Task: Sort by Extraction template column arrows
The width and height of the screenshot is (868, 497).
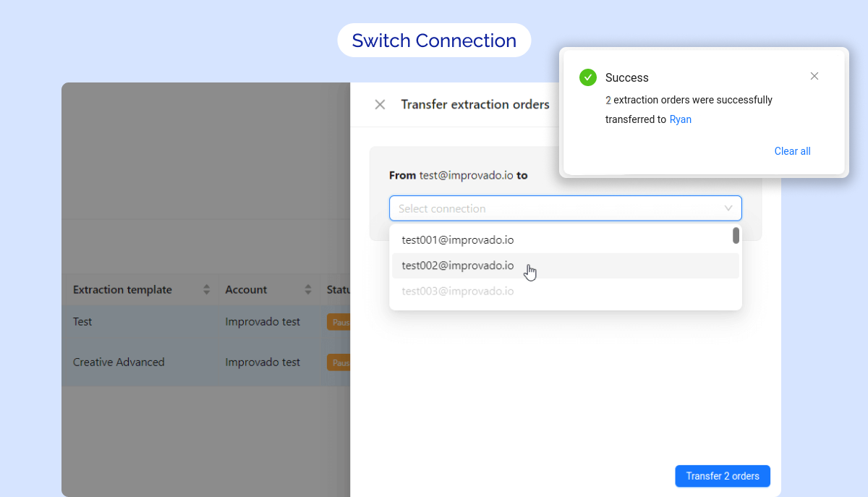Action: tap(207, 290)
